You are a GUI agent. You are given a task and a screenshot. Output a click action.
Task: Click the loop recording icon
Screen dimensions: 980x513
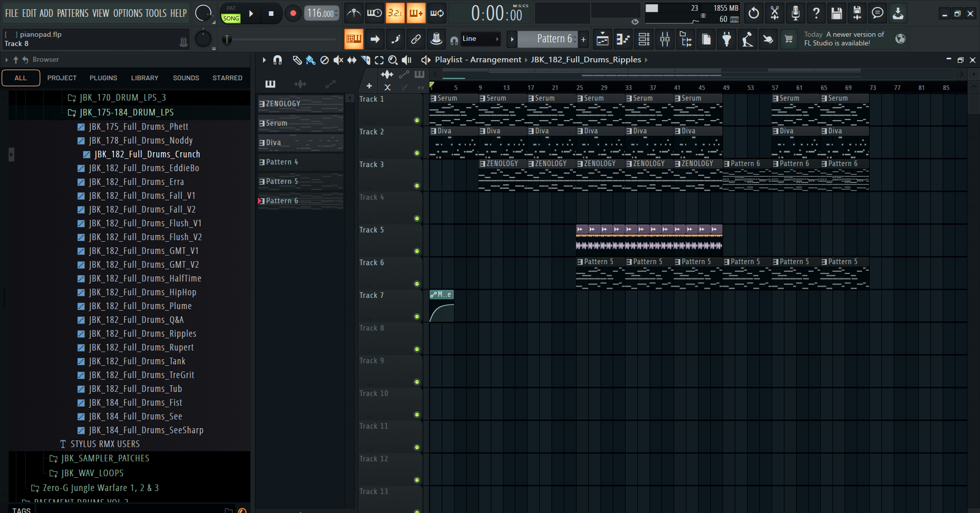coord(437,13)
